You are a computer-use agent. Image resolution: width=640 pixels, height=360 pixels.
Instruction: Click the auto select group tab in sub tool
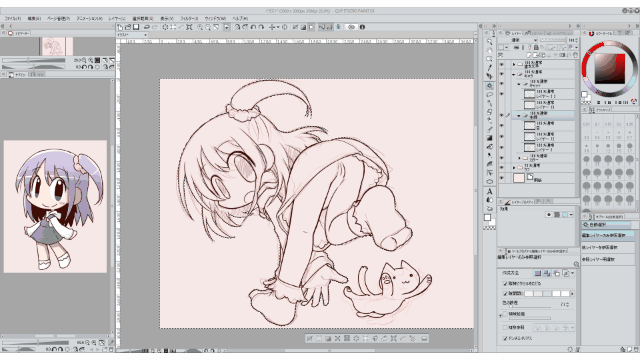click(x=607, y=224)
